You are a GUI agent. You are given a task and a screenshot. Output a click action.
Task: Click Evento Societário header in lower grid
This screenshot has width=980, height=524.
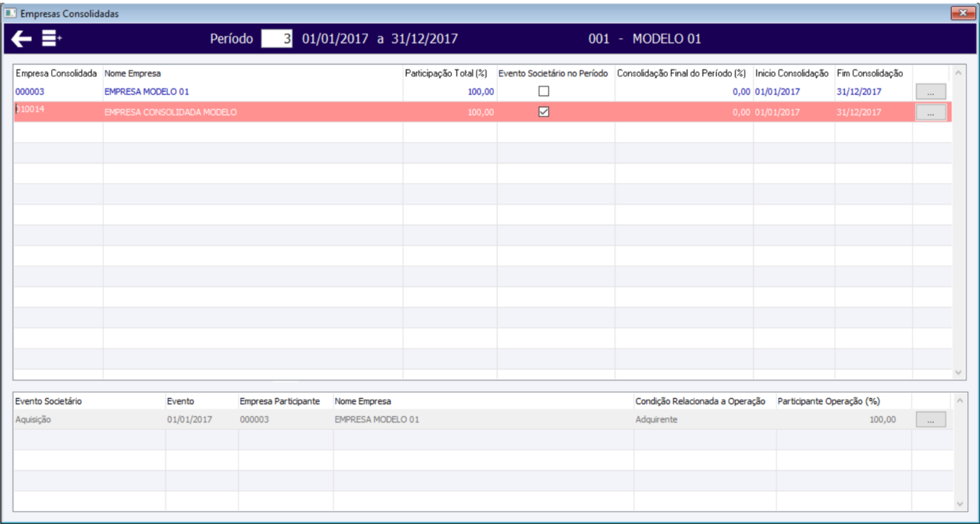[x=49, y=401]
